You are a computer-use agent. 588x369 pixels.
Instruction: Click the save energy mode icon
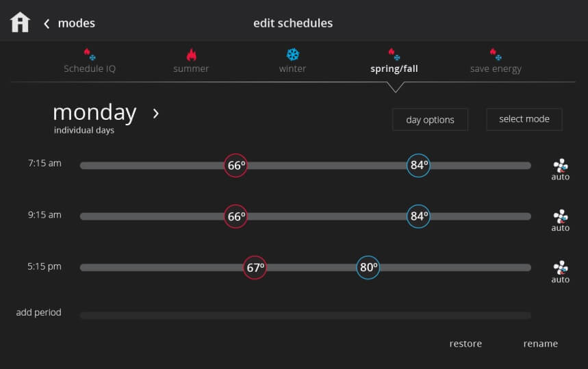point(496,54)
